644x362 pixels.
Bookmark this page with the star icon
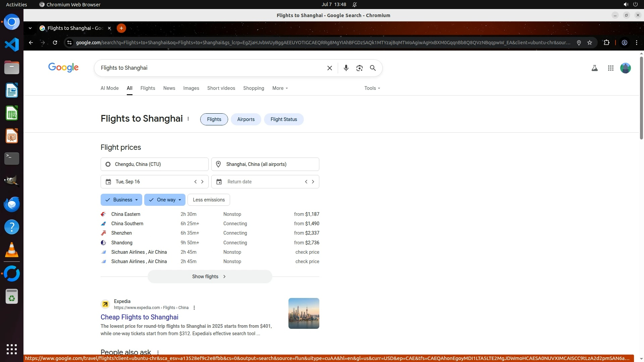click(590, 43)
